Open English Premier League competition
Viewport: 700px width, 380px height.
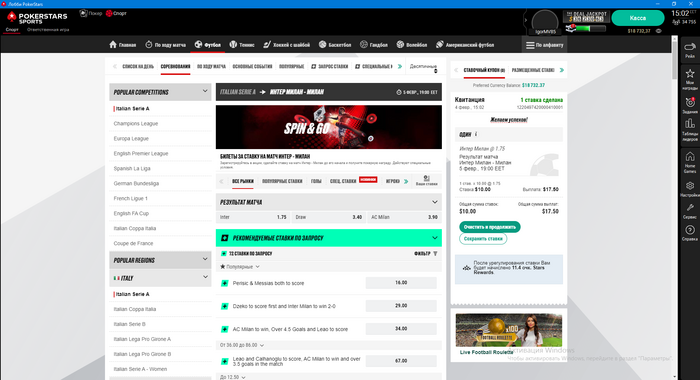coord(141,154)
